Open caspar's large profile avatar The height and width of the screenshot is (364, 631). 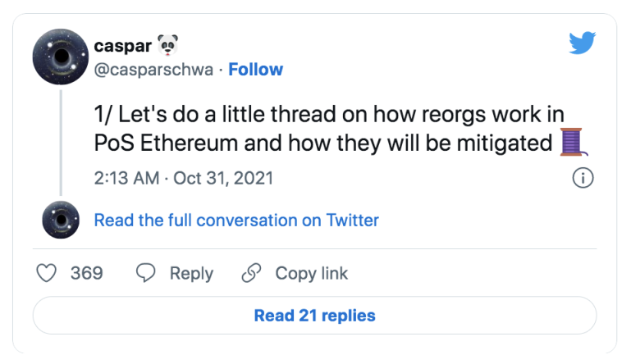click(61, 57)
